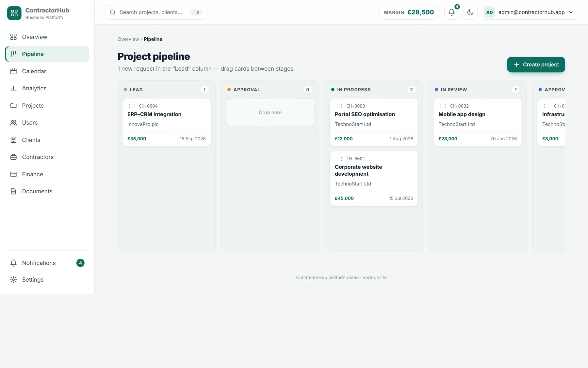
Task: Click the sidebar Notifications count badge
Action: (x=80, y=263)
